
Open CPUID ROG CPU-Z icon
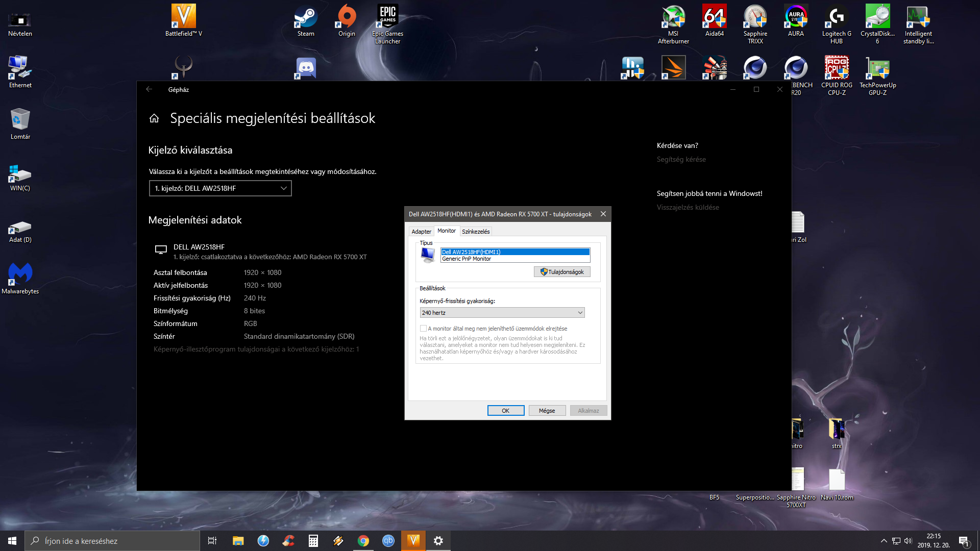click(x=837, y=76)
